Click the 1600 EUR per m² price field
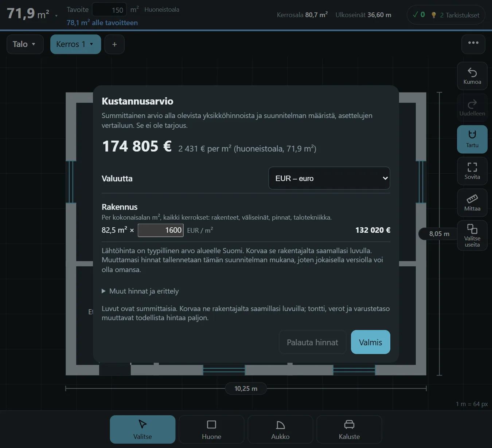492x448 pixels. [160, 230]
